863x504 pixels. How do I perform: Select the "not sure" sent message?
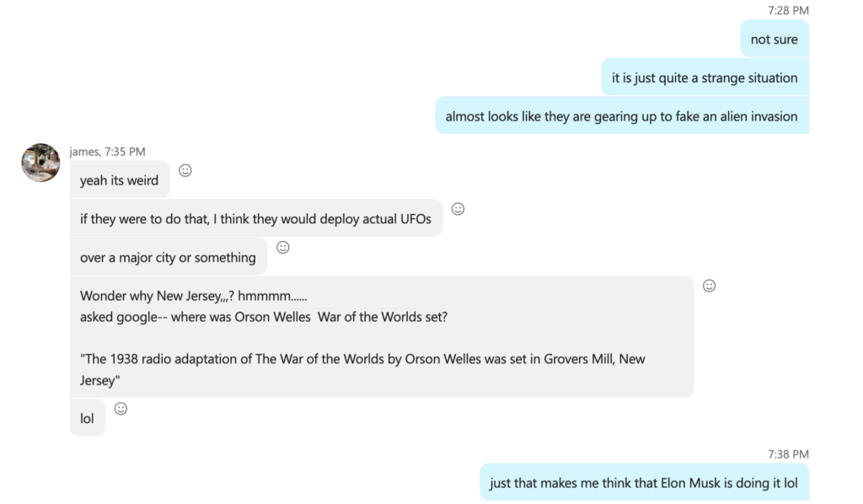[x=774, y=40]
